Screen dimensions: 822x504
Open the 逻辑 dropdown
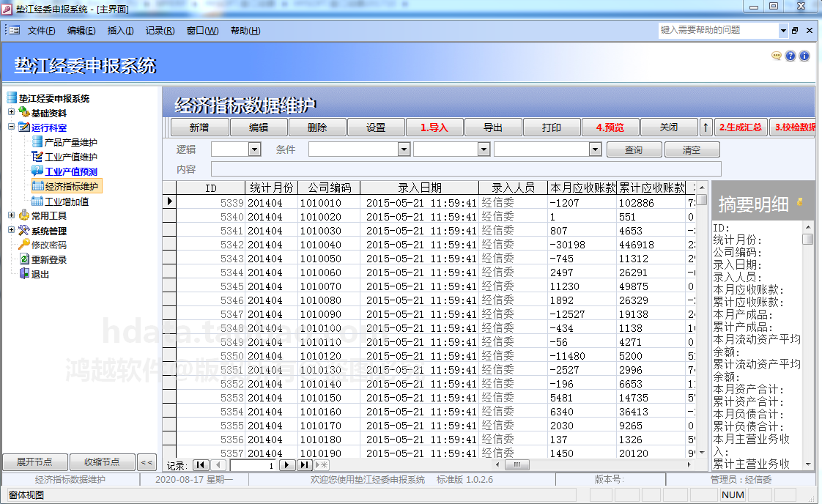click(255, 149)
